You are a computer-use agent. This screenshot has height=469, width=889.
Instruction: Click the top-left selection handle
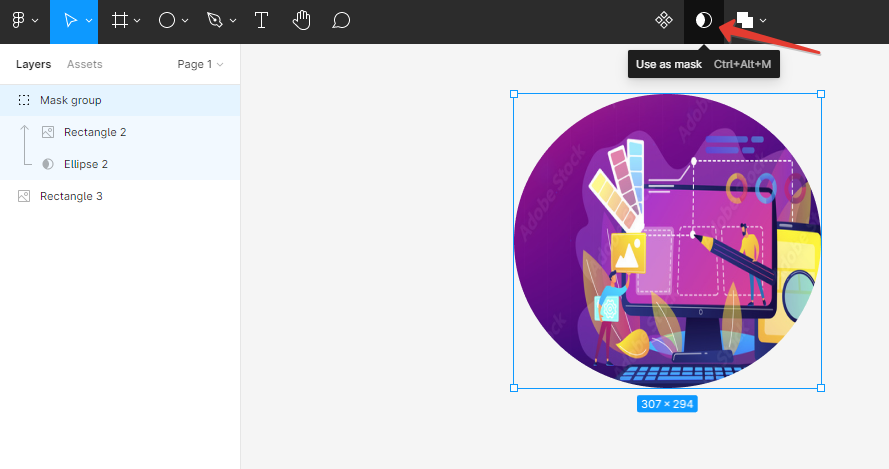514,94
